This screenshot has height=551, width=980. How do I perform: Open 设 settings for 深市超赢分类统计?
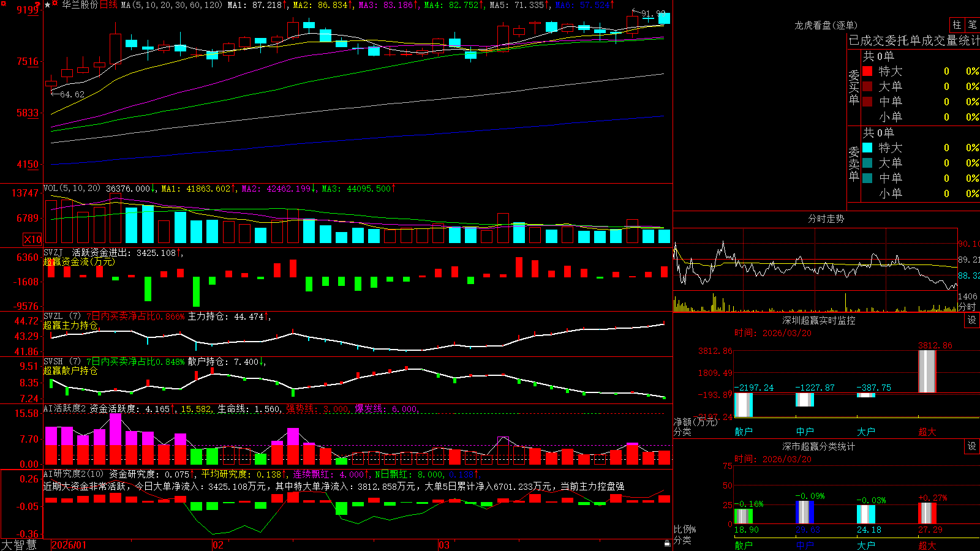972,446
